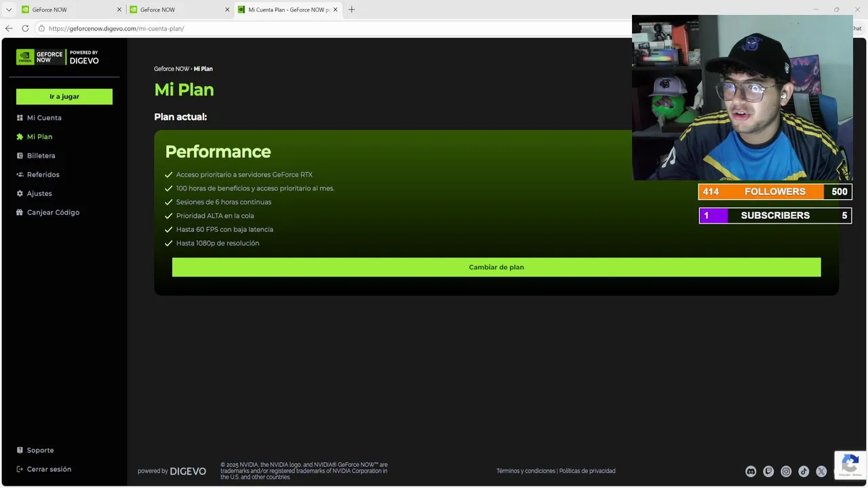
Task: Go back with the browser back arrow
Action: (9, 28)
